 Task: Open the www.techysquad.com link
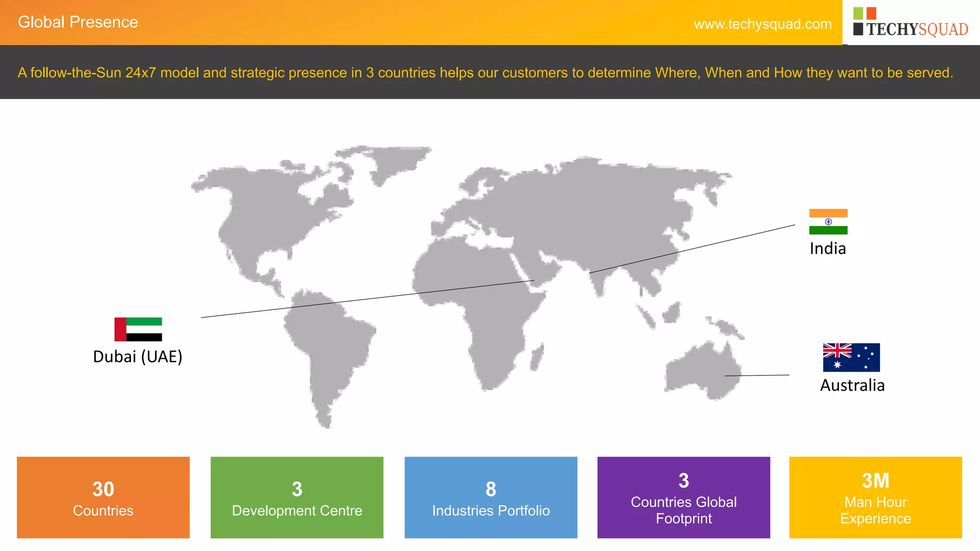[x=763, y=24]
